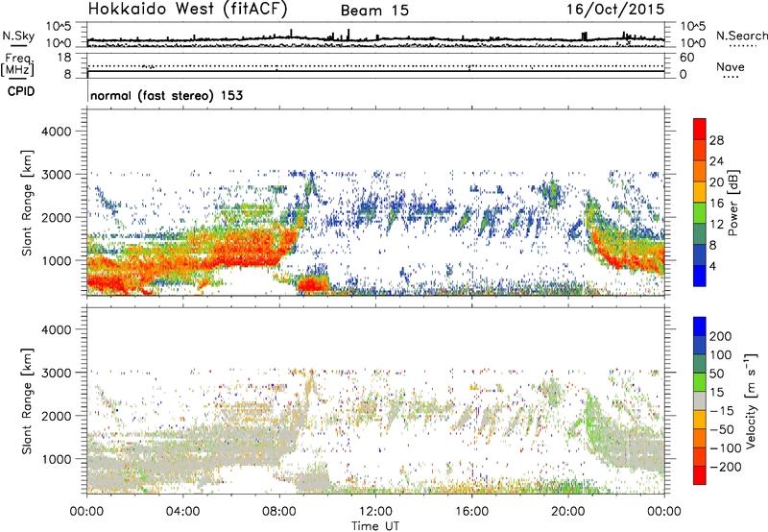Image resolution: width=768 pixels, height=532 pixels.
Task: Click the '1000' tick of the velocity panel
Action: click(57, 459)
